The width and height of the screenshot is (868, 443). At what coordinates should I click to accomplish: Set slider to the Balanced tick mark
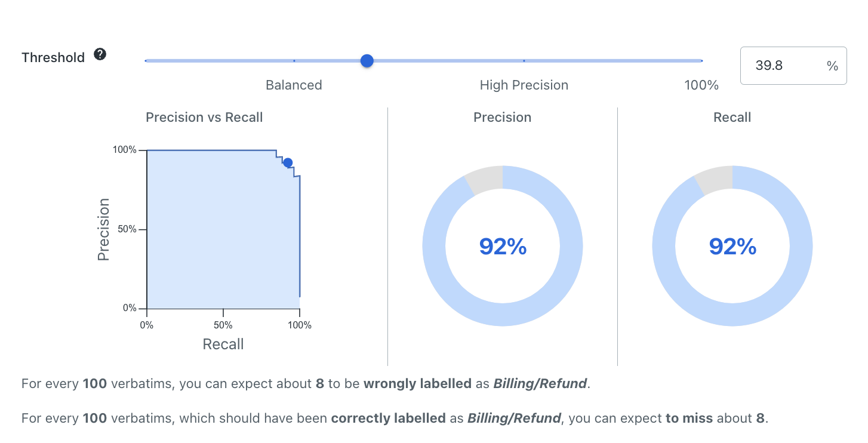click(294, 61)
